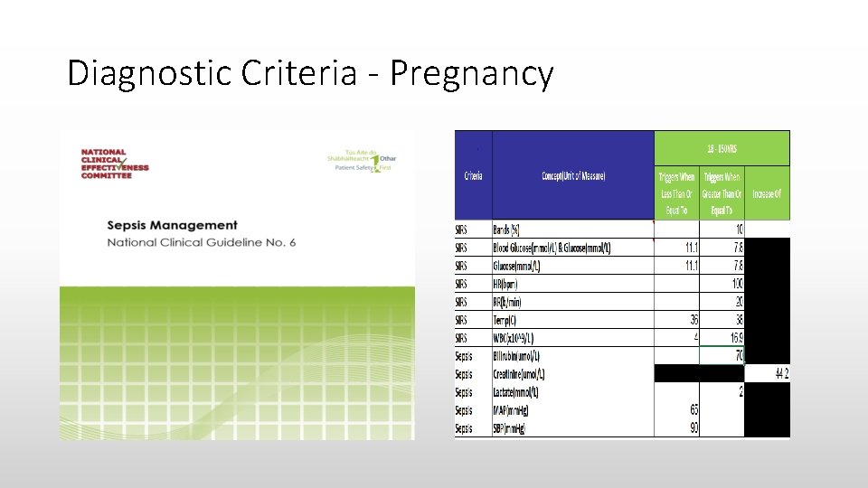Screen dimensions: 868x488
Task: Click the "Increase Of" header cell
Action: 768,193
